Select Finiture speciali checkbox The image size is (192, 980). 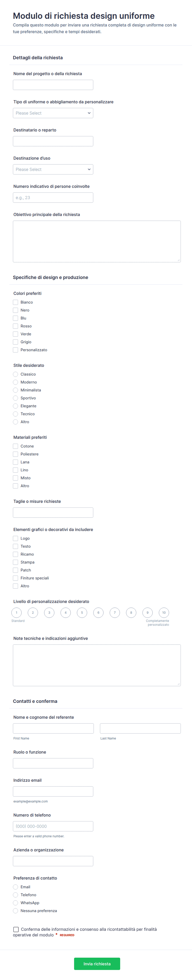(x=16, y=578)
